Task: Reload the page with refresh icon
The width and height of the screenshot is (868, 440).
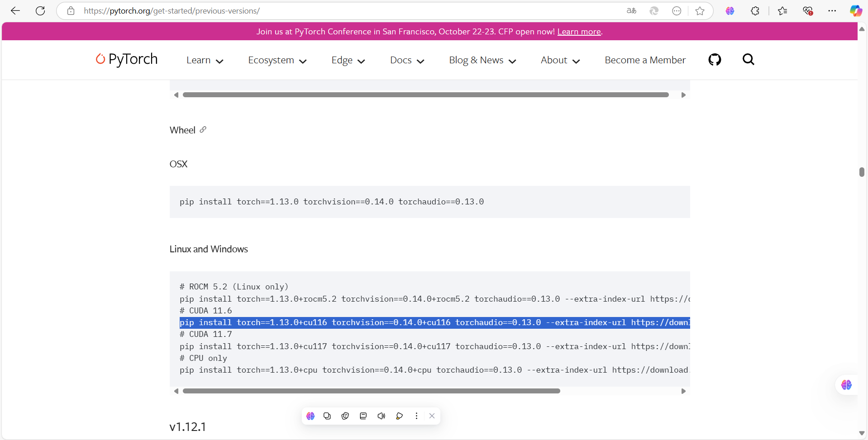Action: click(x=40, y=11)
